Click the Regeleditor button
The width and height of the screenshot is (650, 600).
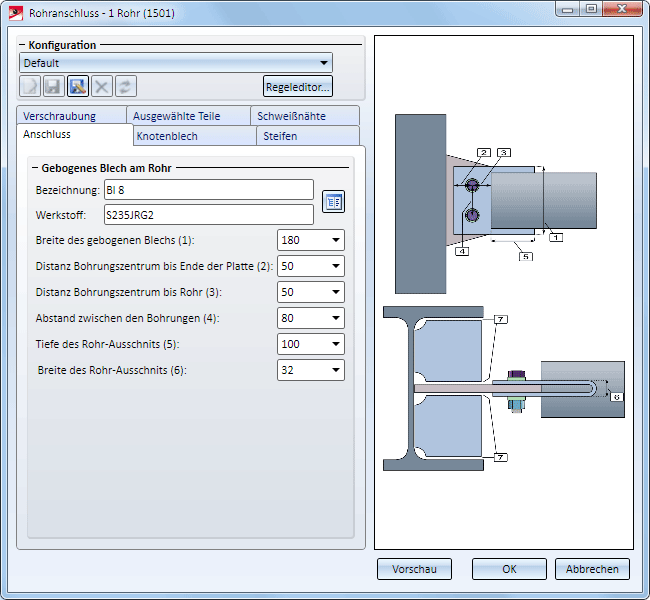click(298, 87)
